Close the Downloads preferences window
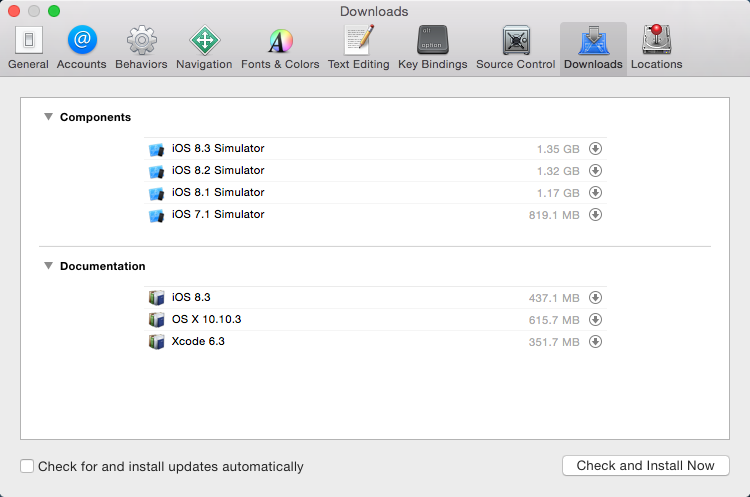 click(14, 11)
